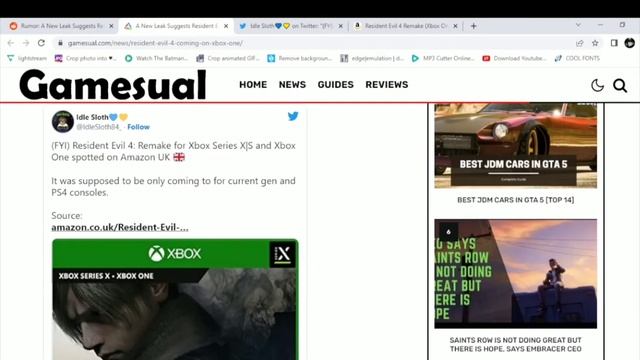Open the HOME menu item
Image resolution: width=640 pixels, height=360 pixels.
point(253,84)
